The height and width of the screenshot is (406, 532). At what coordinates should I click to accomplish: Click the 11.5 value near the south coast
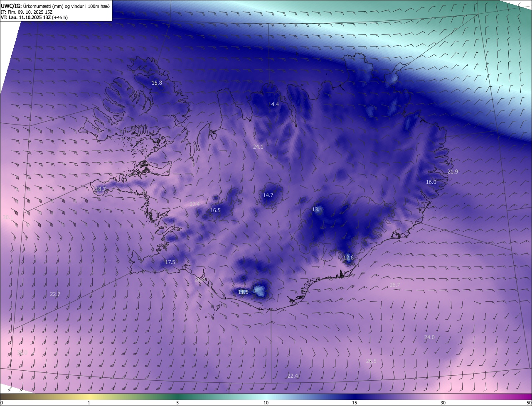[243, 292]
